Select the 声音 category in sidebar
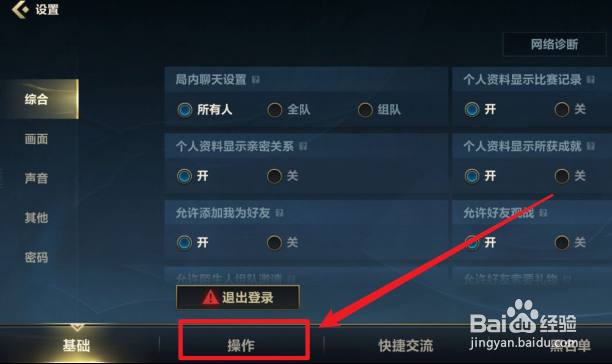Image resolution: width=612 pixels, height=364 pixels. click(x=36, y=178)
